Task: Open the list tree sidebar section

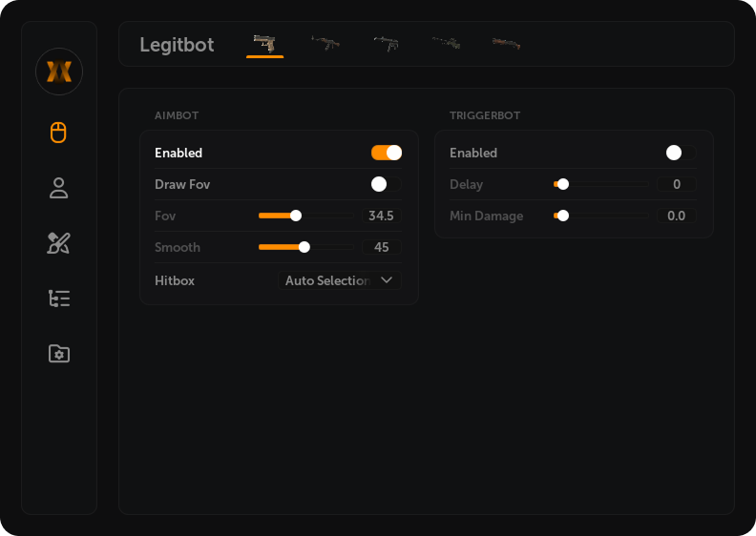Action: click(x=59, y=299)
